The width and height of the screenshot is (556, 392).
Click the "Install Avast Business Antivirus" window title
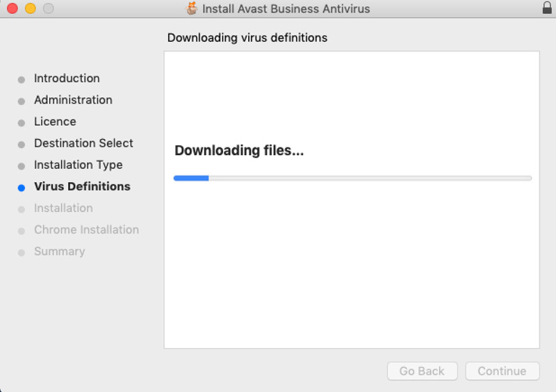click(x=286, y=9)
